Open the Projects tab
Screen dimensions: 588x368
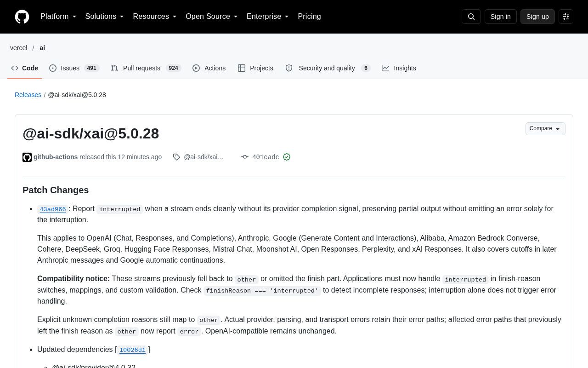pyautogui.click(x=256, y=68)
